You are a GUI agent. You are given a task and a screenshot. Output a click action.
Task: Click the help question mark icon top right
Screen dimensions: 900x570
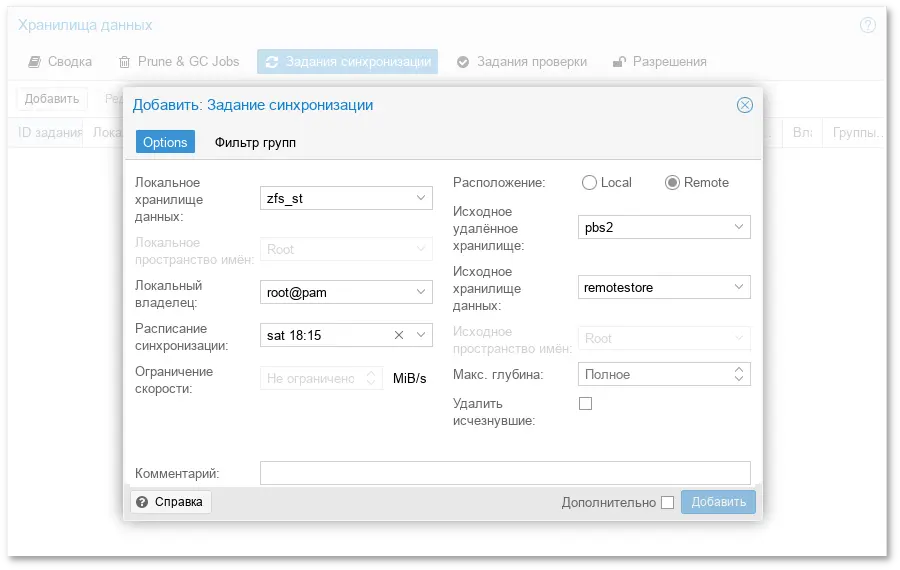pyautogui.click(x=867, y=24)
